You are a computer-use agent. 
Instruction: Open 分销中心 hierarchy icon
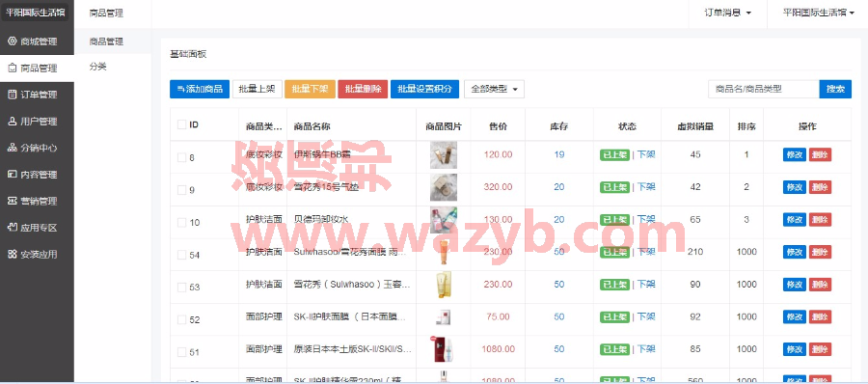[13, 148]
